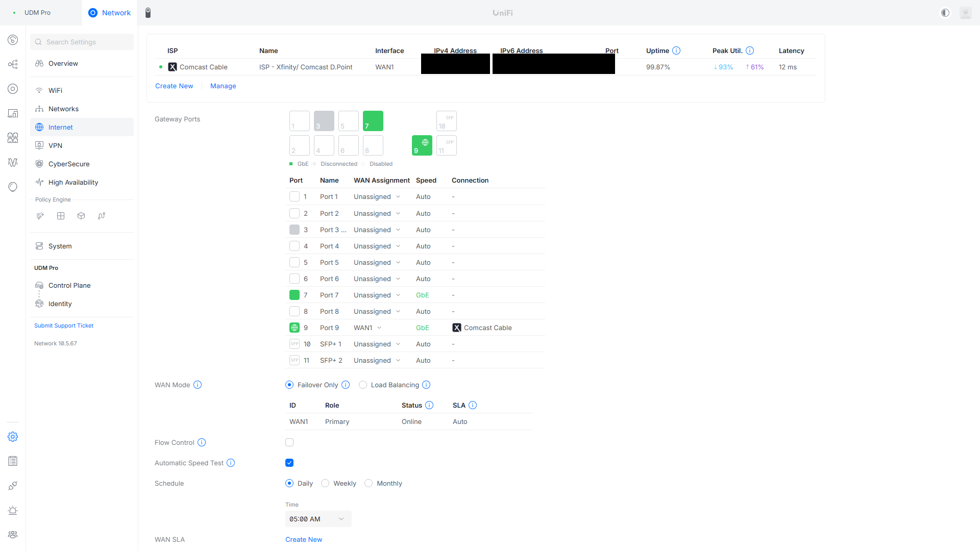Click Create New under ISP table
This screenshot has width=980, height=551.
tap(174, 86)
